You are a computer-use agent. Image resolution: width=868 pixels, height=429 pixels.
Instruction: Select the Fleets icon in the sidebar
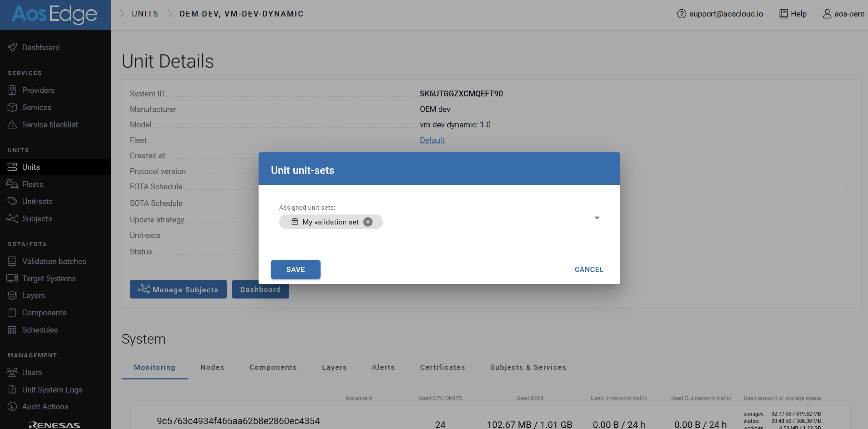(x=12, y=184)
